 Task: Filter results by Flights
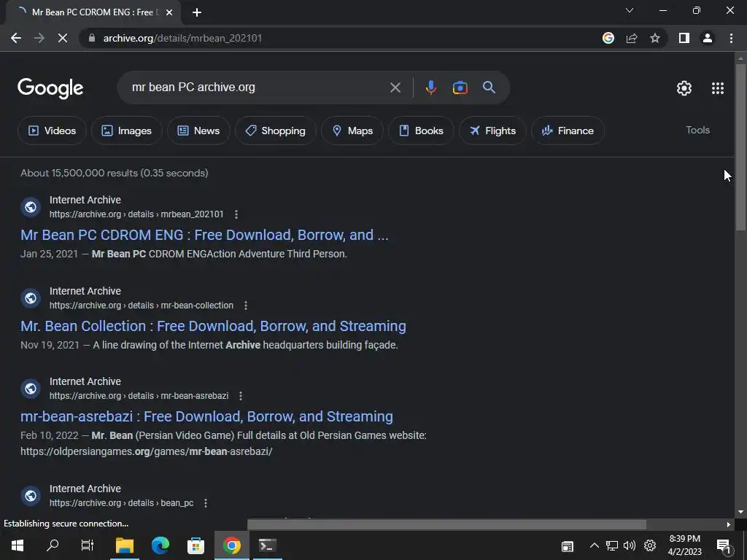[x=492, y=131]
